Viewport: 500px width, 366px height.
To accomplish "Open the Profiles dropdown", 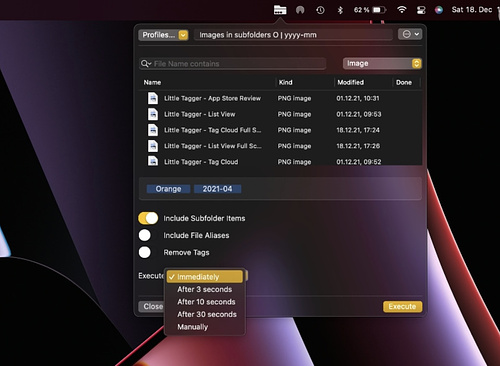I will pyautogui.click(x=163, y=35).
